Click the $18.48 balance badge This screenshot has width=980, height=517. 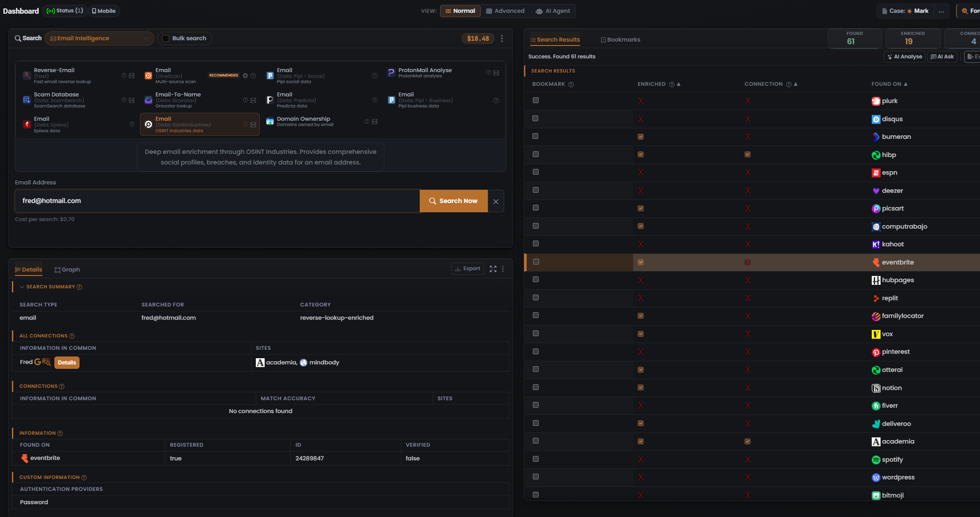478,38
